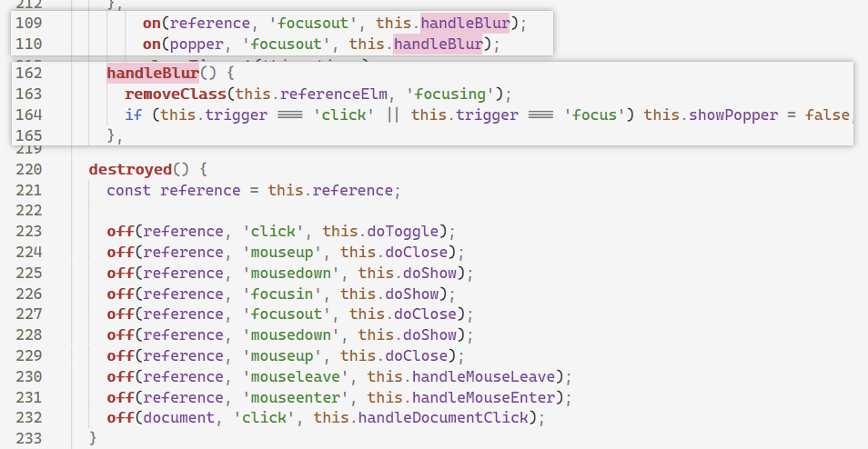868x449 pixels.
Task: Click line number 220 in the gutter
Action: 29,169
